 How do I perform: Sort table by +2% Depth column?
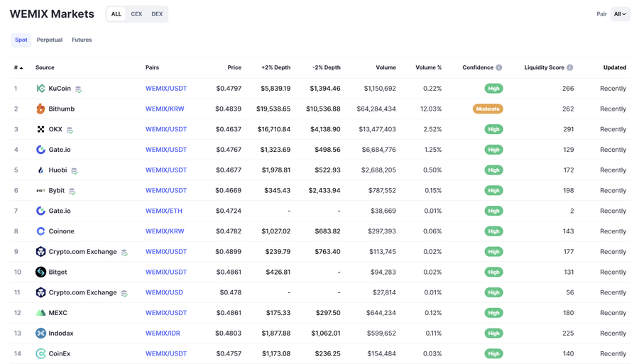[x=276, y=67]
